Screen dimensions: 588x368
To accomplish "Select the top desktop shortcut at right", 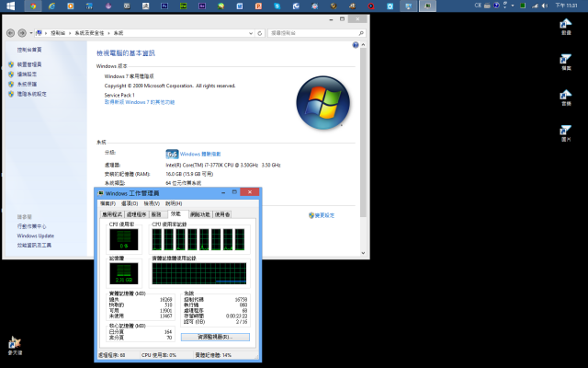I will pyautogui.click(x=566, y=27).
